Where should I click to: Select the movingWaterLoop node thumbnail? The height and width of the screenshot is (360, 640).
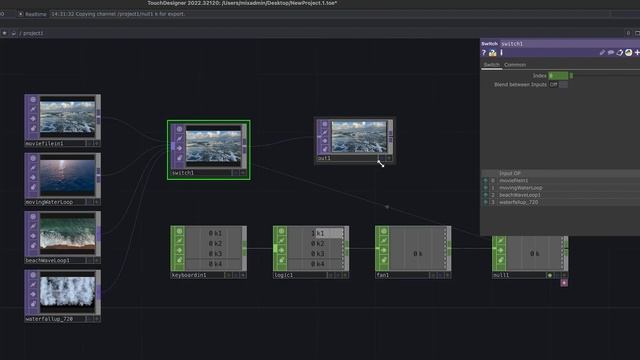[x=67, y=175]
